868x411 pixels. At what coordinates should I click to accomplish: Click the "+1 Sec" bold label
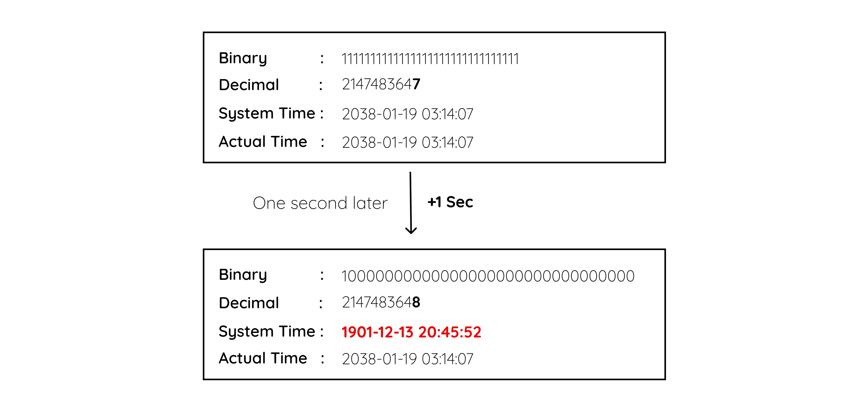point(450,202)
